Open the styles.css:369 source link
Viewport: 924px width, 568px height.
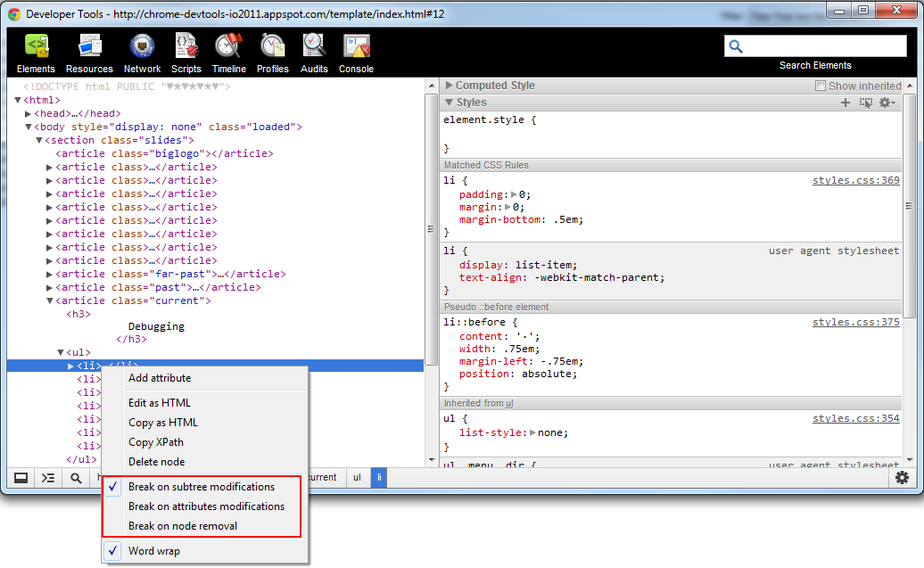pyautogui.click(x=855, y=180)
